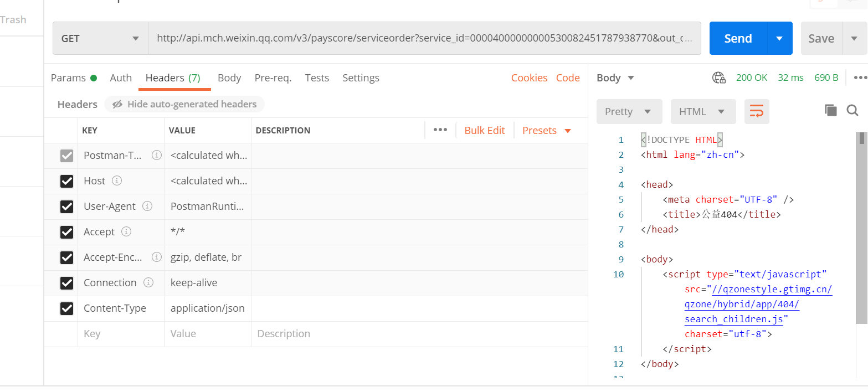Copy response body with the copy icon
The width and height of the screenshot is (868, 392).
[x=830, y=110]
